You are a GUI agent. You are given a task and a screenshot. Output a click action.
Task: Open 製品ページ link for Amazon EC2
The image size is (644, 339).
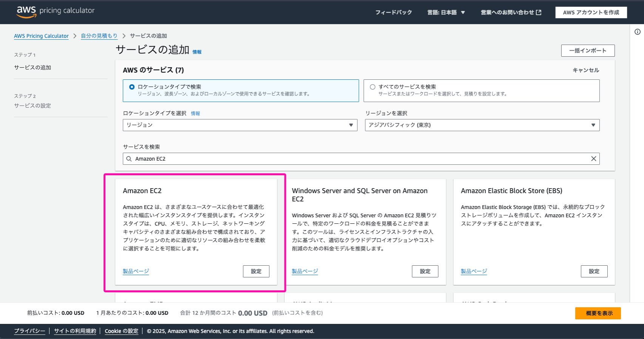point(136,271)
